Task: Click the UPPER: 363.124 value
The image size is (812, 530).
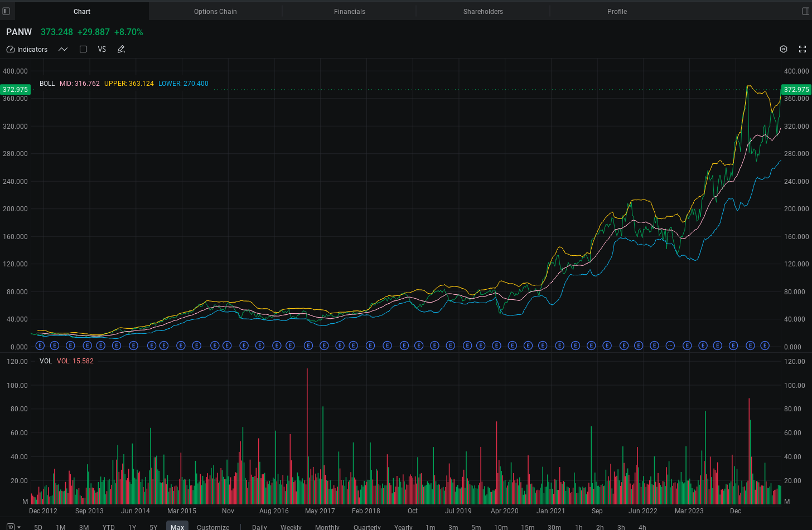Action: 129,84
